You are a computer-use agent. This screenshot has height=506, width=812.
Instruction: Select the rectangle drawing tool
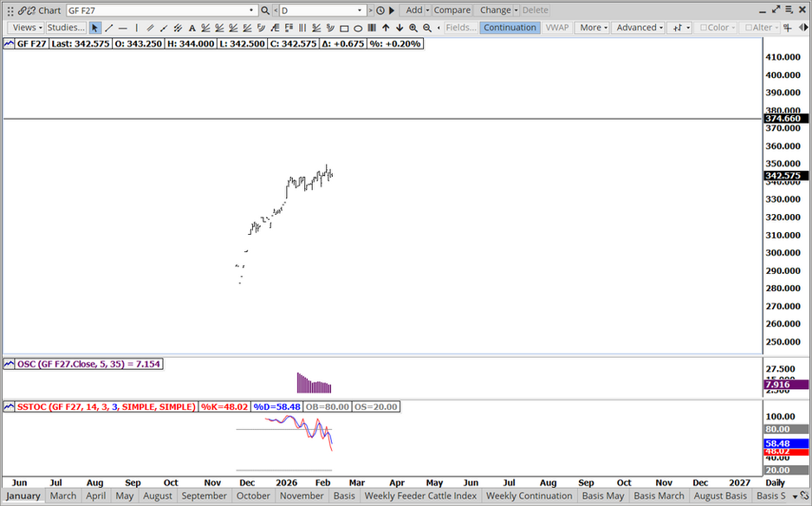click(344, 28)
